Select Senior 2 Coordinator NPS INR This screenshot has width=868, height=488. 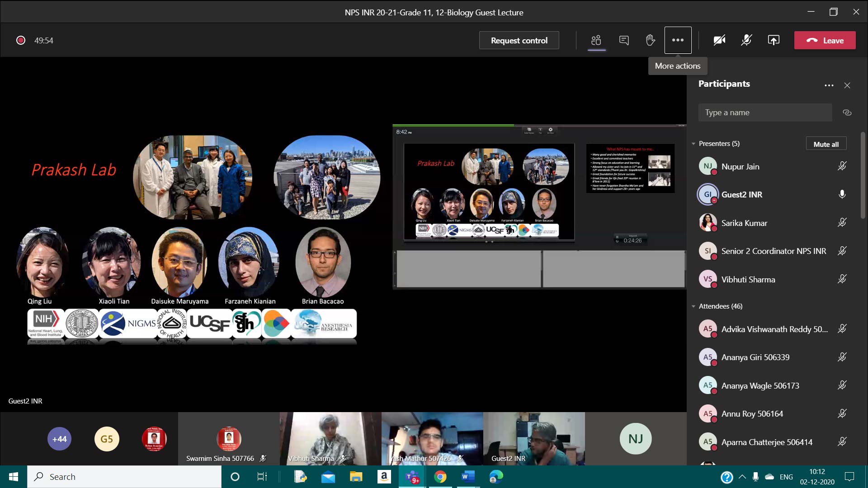click(773, 251)
